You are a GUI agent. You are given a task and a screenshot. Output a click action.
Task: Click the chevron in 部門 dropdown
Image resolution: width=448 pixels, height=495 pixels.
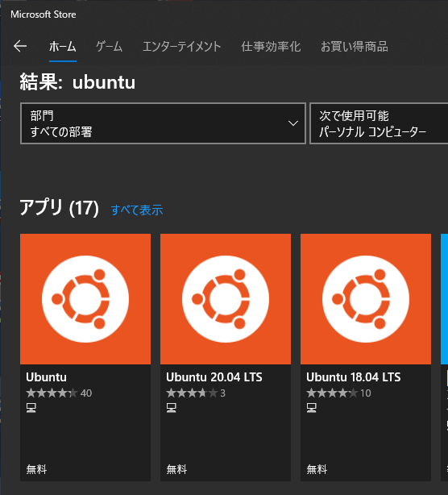point(293,123)
